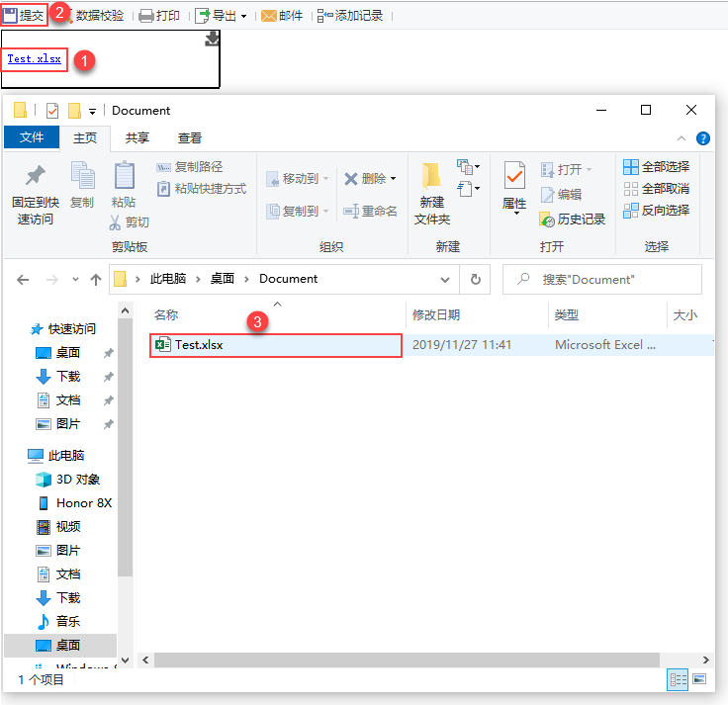The height and width of the screenshot is (705, 728).
Task: Open the Explorer help icon
Action: tap(703, 138)
